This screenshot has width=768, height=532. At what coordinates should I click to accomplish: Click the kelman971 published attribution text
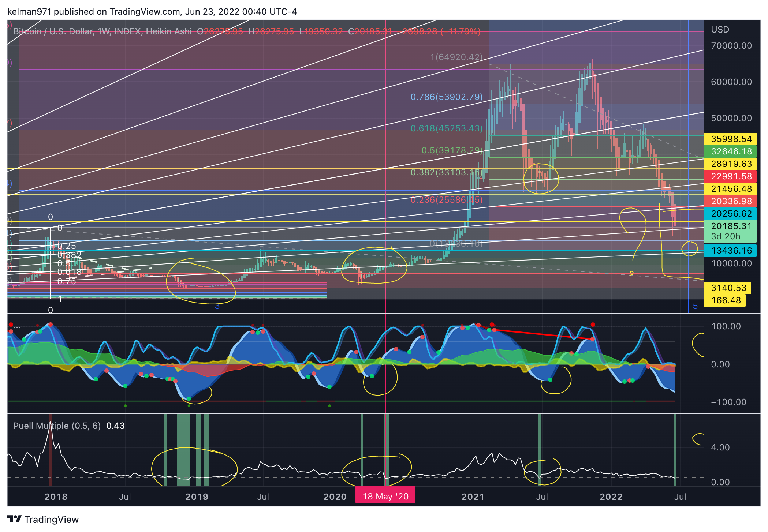pyautogui.click(x=152, y=12)
